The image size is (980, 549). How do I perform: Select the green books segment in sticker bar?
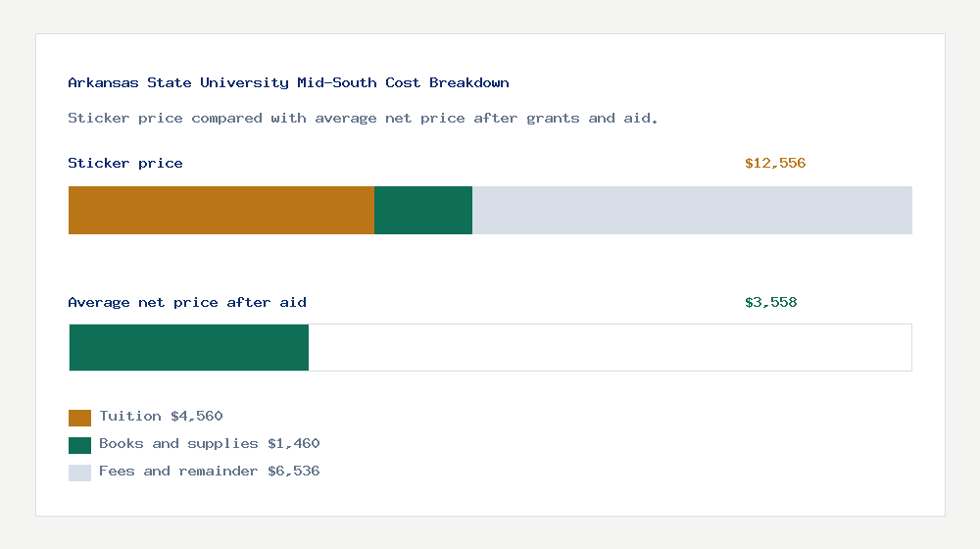coord(423,210)
